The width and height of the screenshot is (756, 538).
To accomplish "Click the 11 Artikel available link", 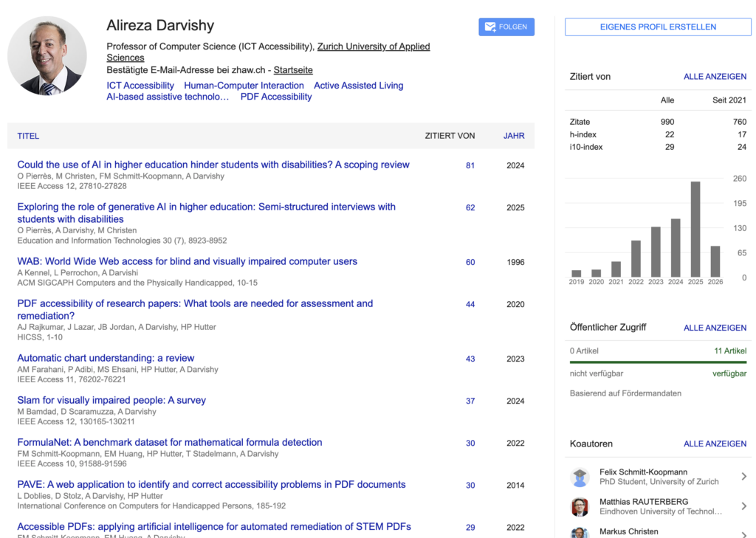I will (x=730, y=351).
